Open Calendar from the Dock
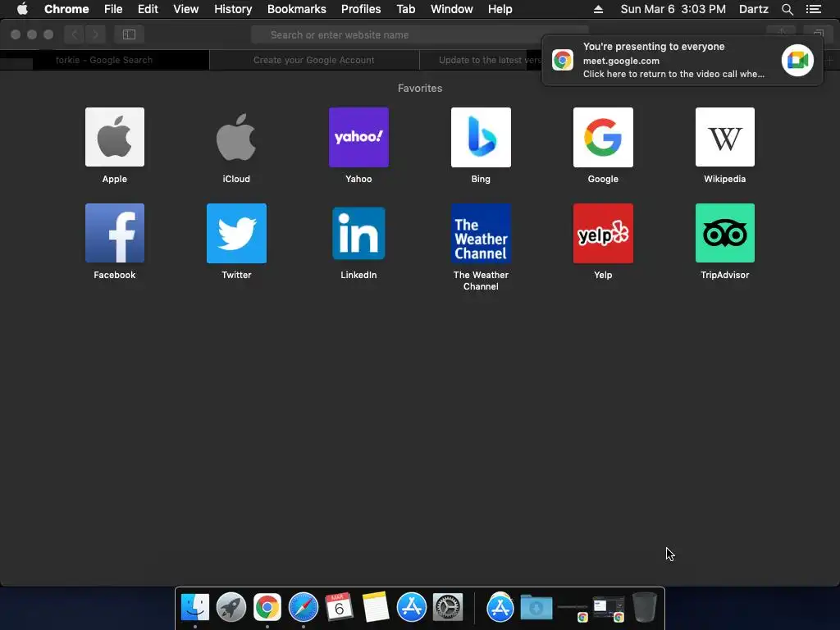 pos(339,607)
